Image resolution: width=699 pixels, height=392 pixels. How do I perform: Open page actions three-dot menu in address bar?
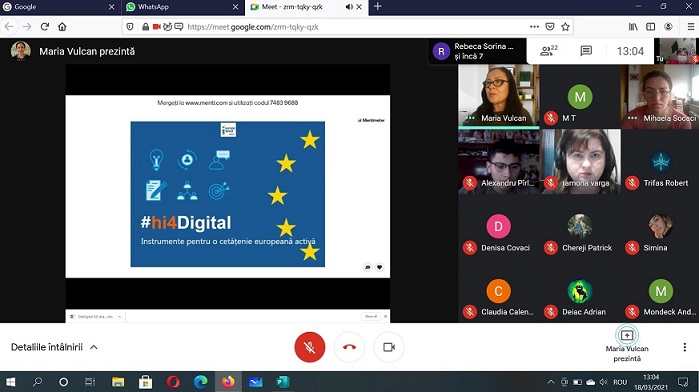tap(534, 27)
